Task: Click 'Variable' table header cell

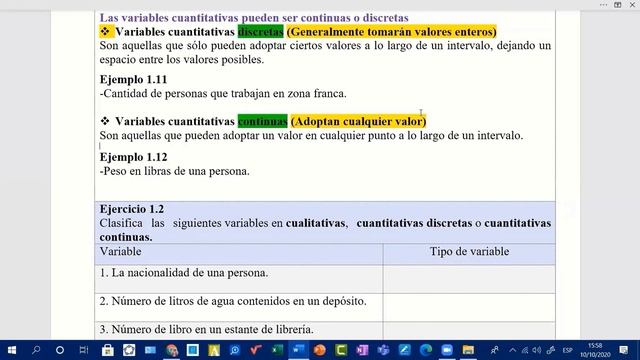Action: click(x=239, y=254)
